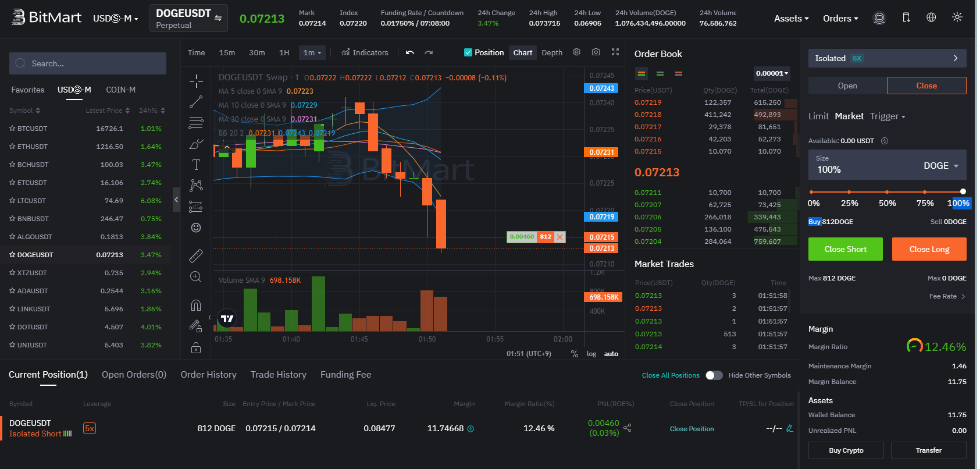Switch to Order History tab
Screen dimensions: 980x469
[208, 375]
